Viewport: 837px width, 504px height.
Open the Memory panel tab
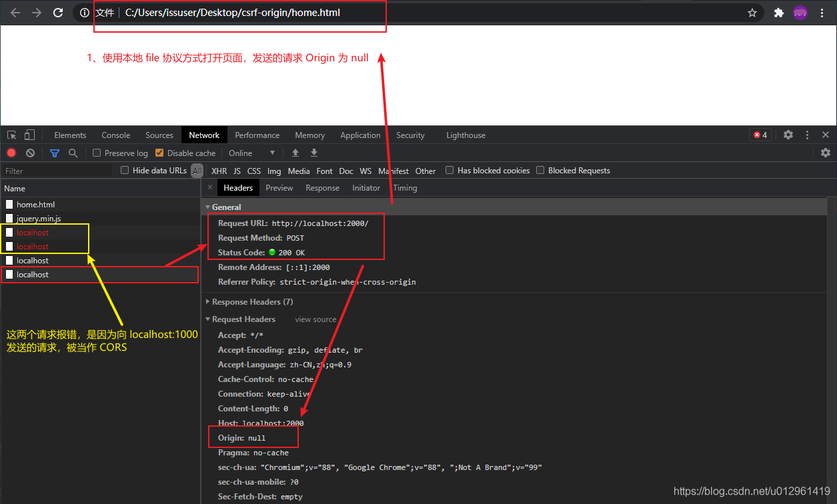[x=309, y=135]
